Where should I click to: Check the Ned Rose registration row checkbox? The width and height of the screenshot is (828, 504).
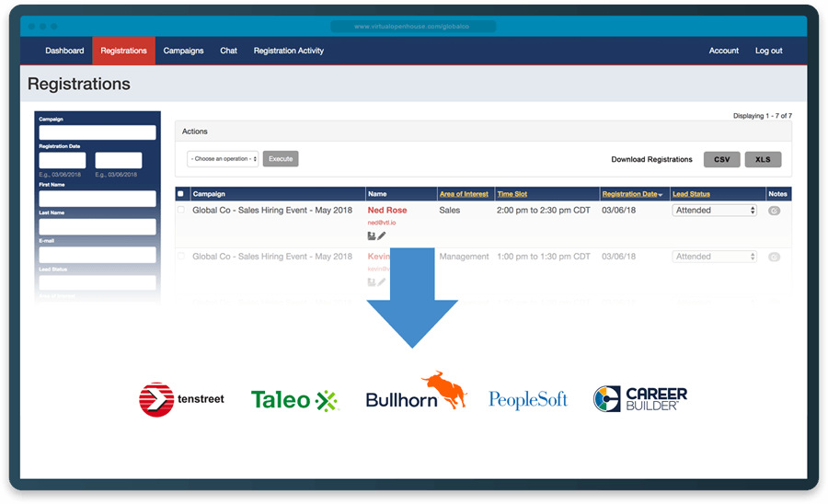coord(181,210)
